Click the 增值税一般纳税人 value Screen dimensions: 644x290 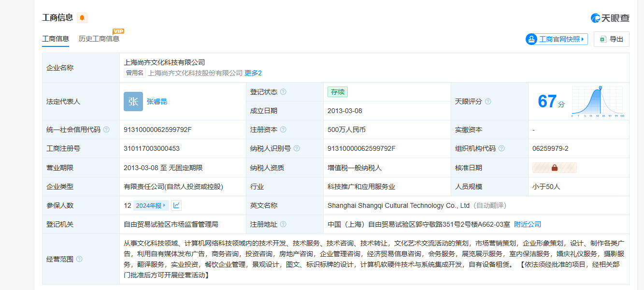pyautogui.click(x=355, y=168)
